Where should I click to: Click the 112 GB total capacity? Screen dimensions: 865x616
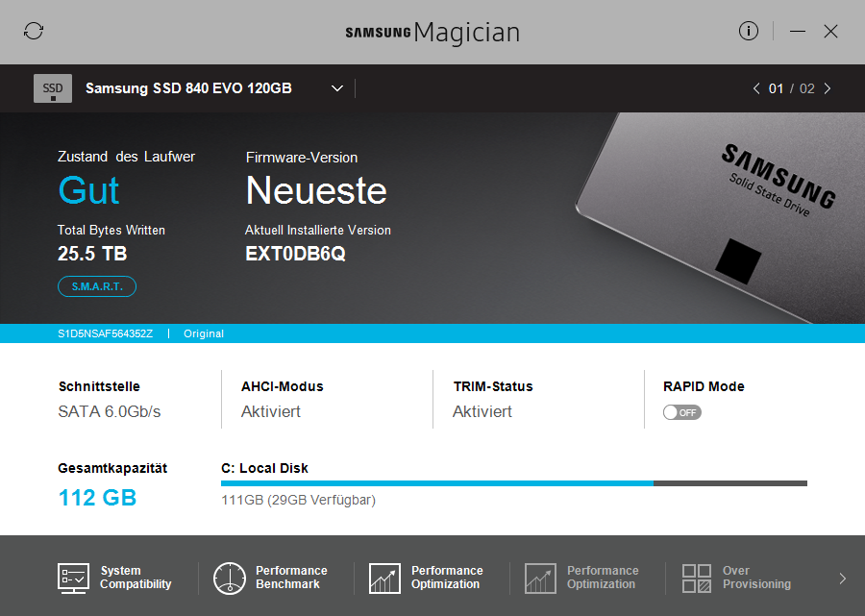click(x=97, y=498)
